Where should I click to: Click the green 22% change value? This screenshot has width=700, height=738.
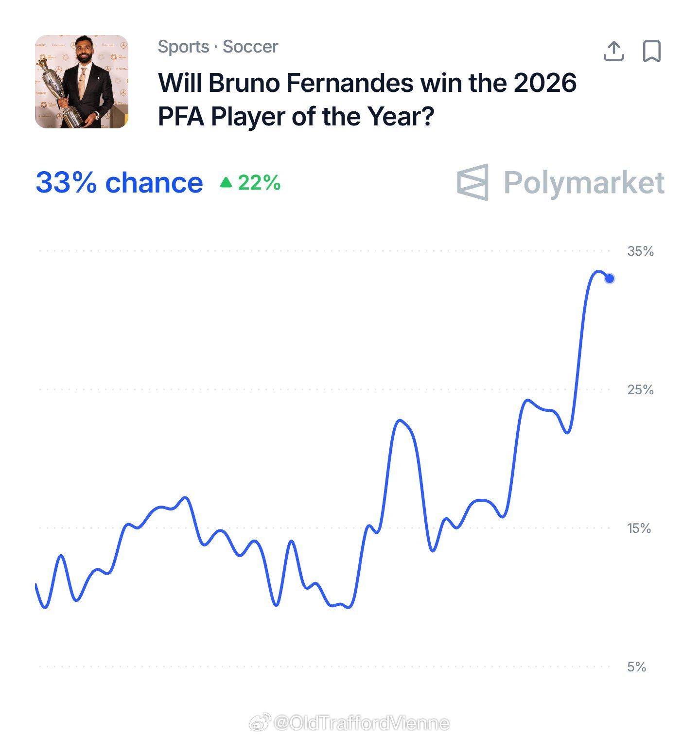pos(259,183)
